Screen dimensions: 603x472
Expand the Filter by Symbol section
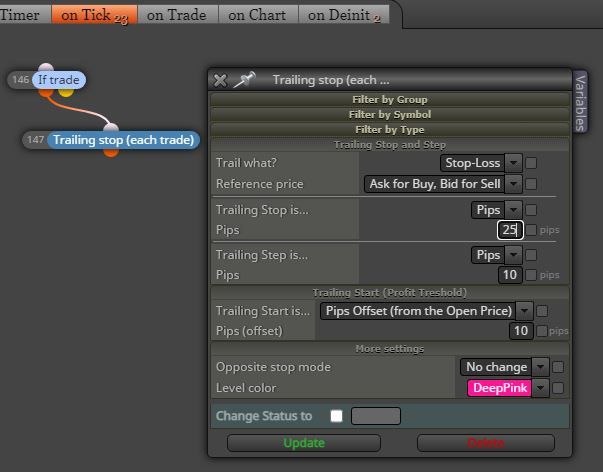[x=390, y=115]
